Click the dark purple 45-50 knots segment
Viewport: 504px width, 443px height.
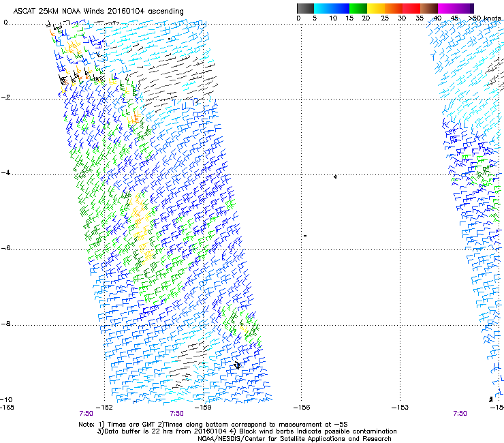click(x=464, y=8)
